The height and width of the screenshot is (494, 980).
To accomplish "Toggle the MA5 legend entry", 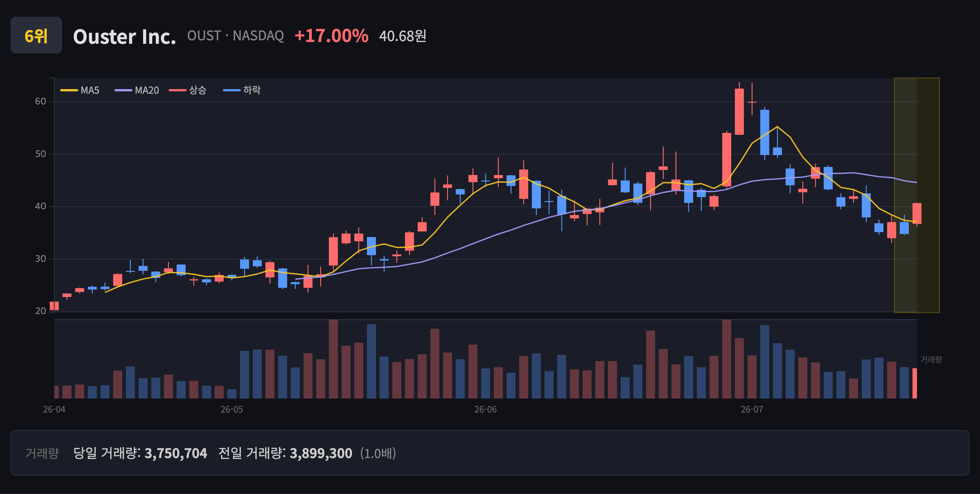I will 80,90.
